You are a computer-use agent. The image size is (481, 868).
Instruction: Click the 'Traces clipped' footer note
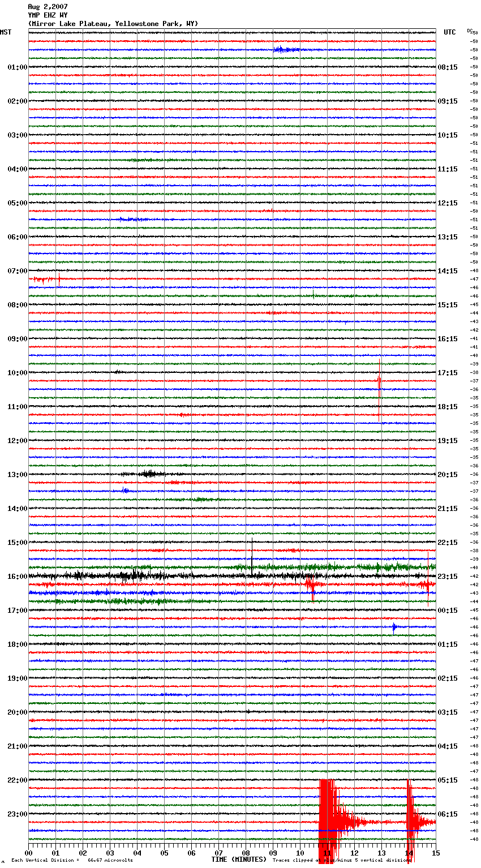pyautogui.click(x=342, y=860)
